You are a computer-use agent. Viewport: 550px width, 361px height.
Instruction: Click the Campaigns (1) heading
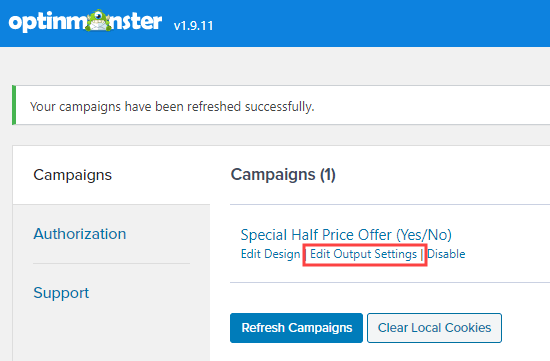coord(283,174)
